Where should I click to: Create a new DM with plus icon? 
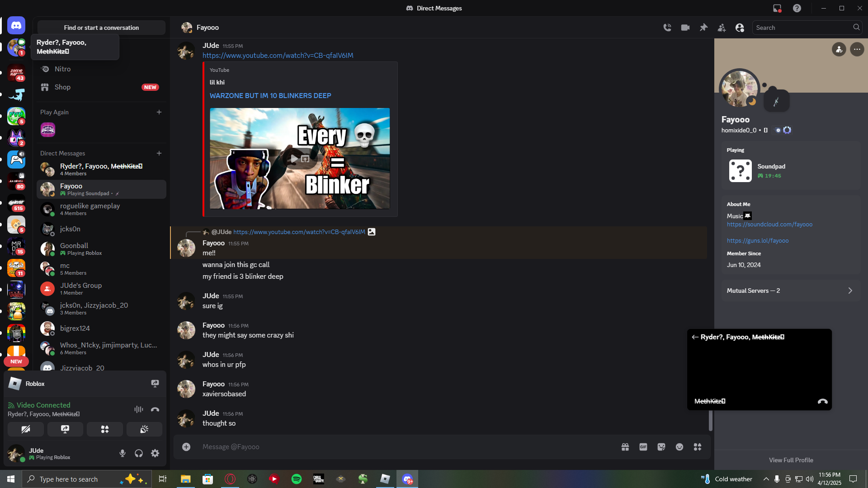tap(159, 153)
